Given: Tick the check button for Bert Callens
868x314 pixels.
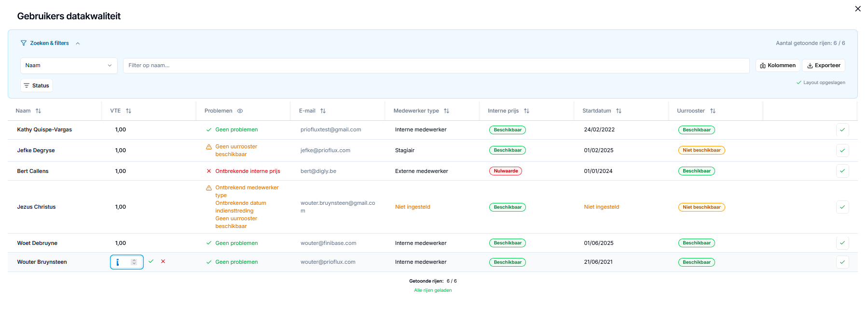Looking at the screenshot, I should [842, 171].
